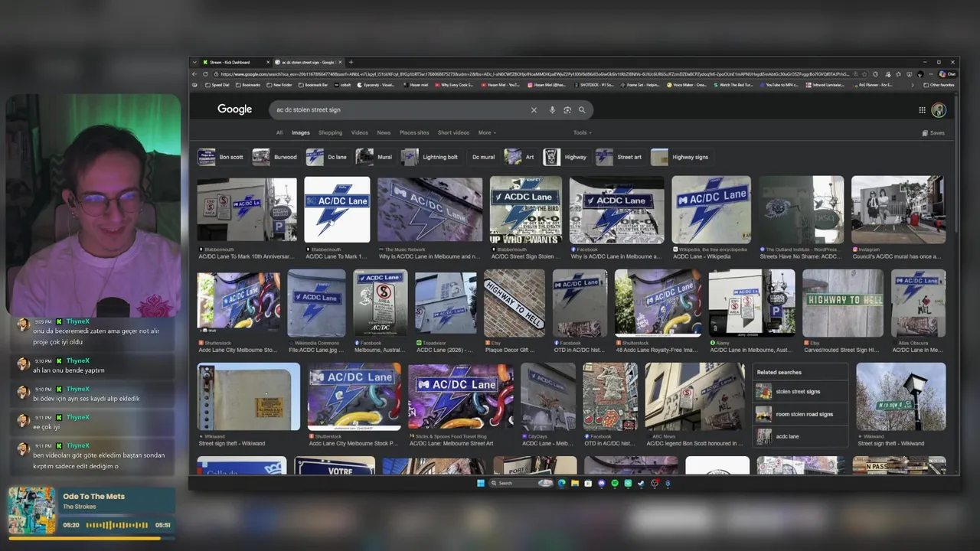Open the Carved/routed Street Sign image
This screenshot has width=980, height=551.
click(842, 303)
